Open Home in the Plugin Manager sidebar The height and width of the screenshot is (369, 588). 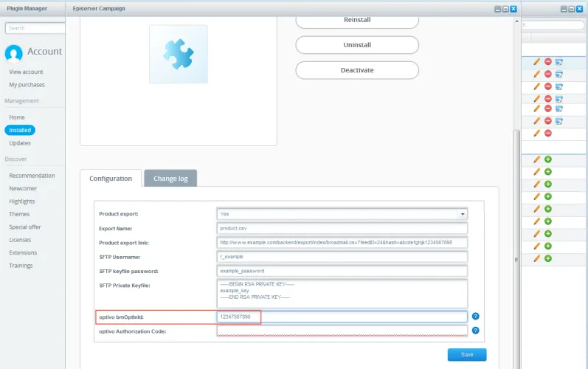(17, 117)
